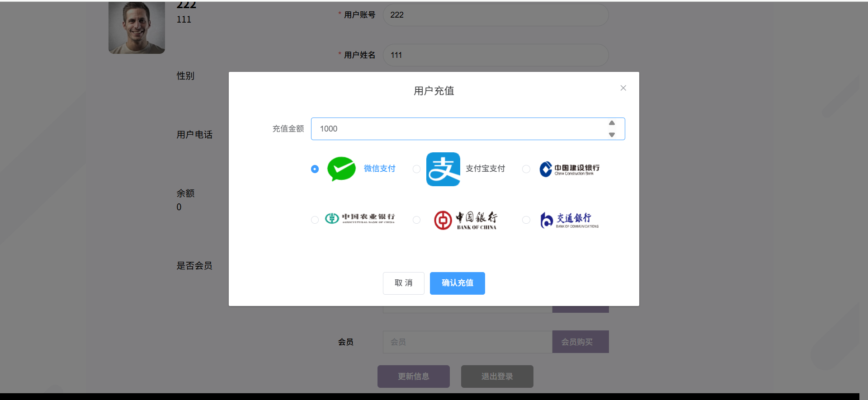
Task: Choose Agricultural Bank of China radio option
Action: tap(315, 220)
